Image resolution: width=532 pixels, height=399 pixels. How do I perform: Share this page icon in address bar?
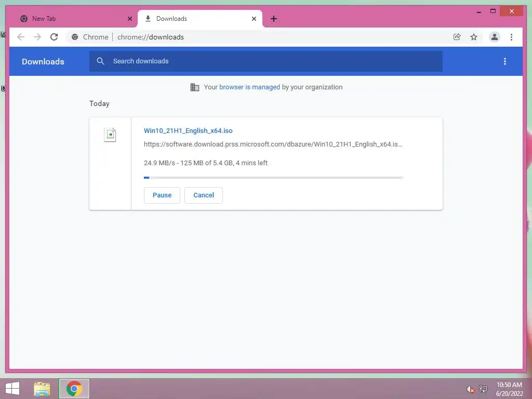(x=457, y=37)
